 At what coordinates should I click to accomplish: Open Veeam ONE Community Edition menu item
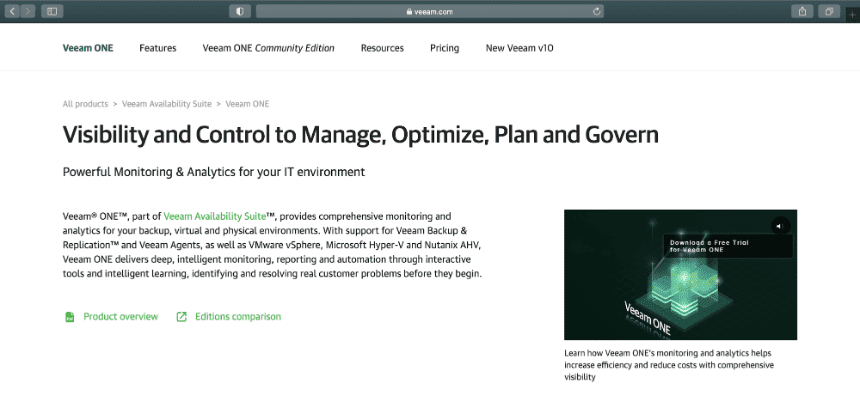pos(268,48)
